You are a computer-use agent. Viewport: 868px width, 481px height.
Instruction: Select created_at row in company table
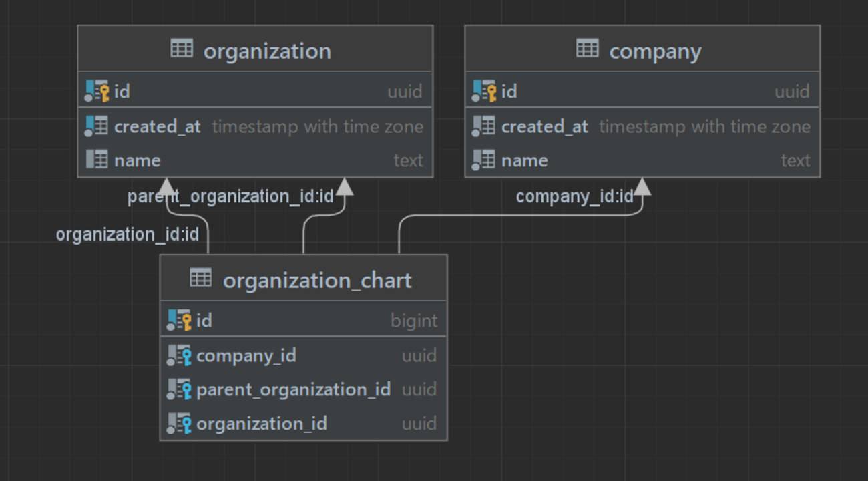click(642, 126)
